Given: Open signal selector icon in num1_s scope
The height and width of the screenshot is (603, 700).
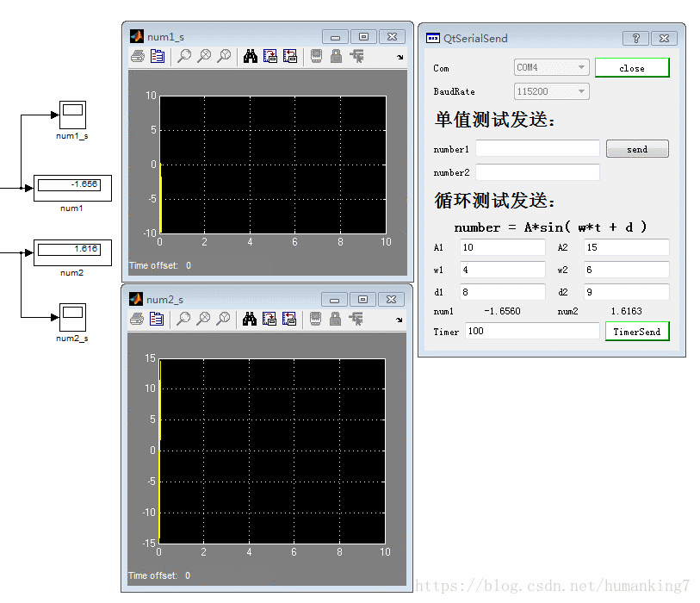Looking at the screenshot, I should [x=356, y=56].
